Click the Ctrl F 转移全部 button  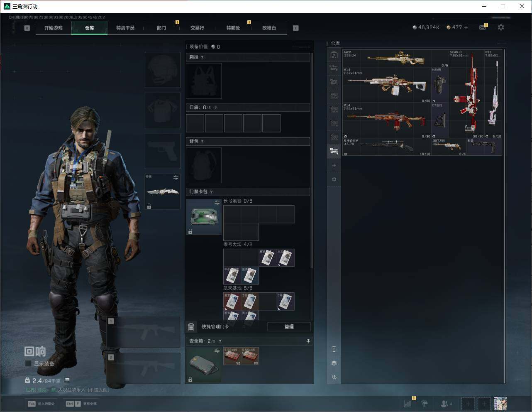click(82, 404)
